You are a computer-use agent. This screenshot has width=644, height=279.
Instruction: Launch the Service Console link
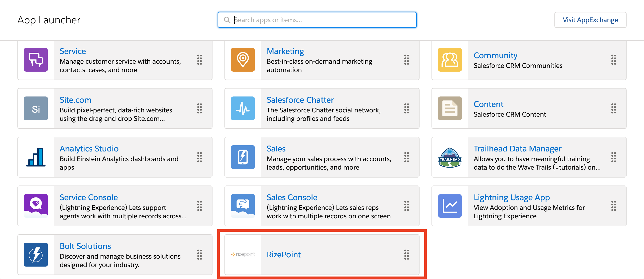click(89, 197)
